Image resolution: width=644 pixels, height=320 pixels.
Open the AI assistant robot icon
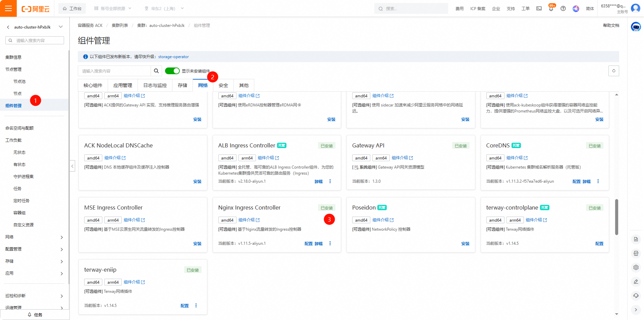[636, 27]
